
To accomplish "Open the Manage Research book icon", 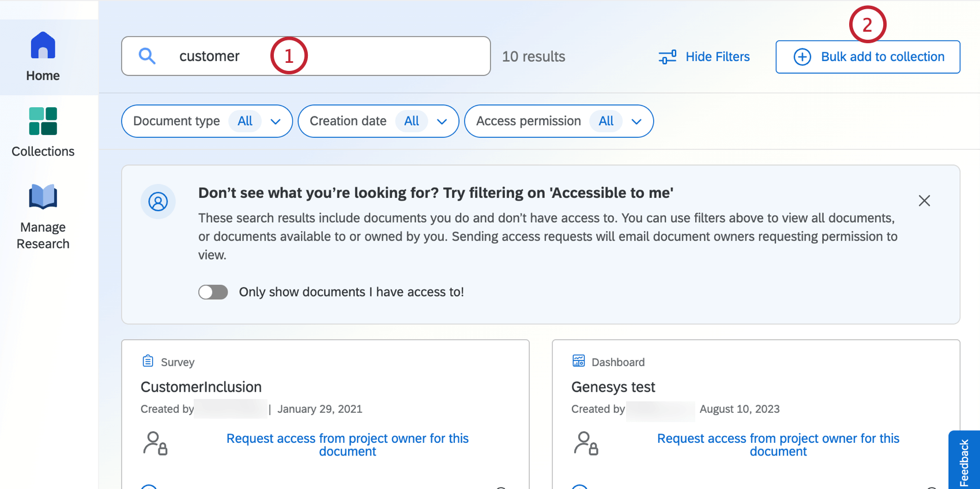I will coord(43,197).
